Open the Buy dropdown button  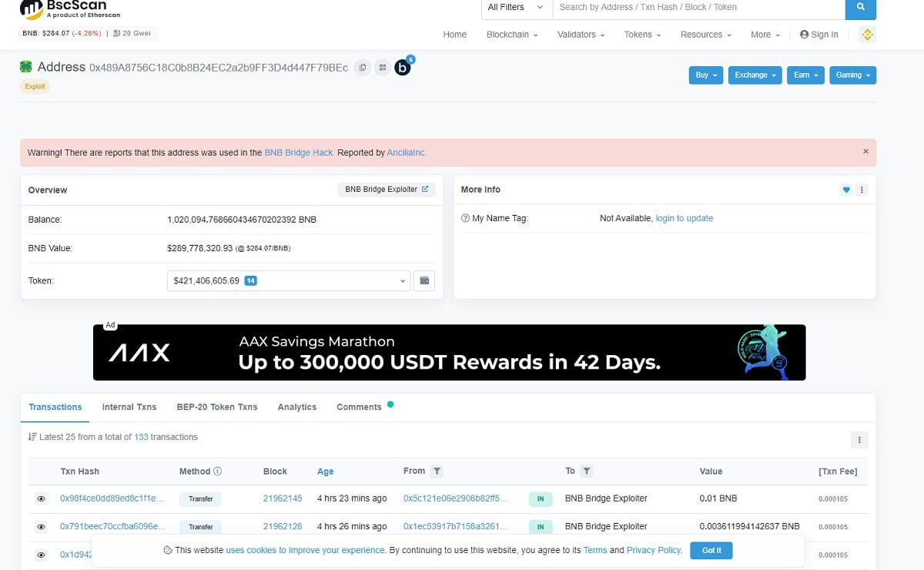click(x=706, y=75)
